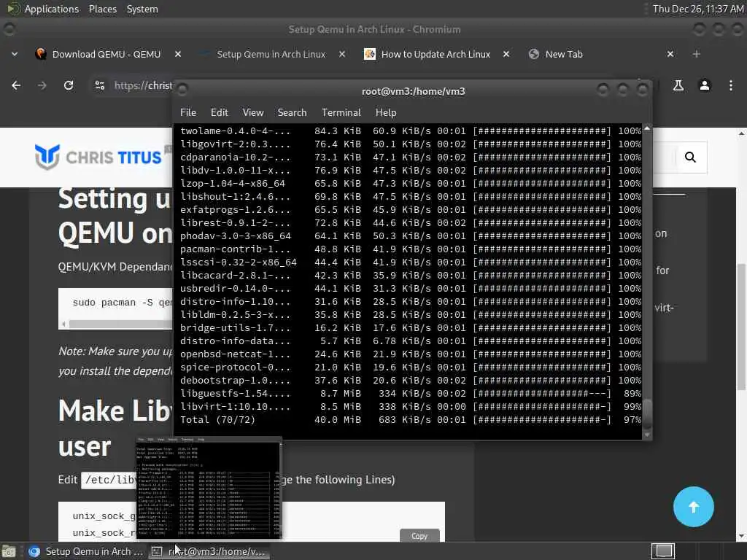Open the Applications menu in top panel
Image resolution: width=747 pixels, height=560 pixels.
pos(52,9)
